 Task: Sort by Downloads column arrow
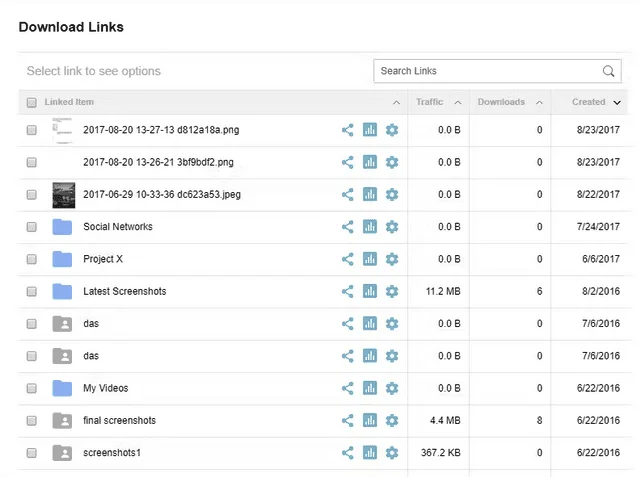coord(539,103)
